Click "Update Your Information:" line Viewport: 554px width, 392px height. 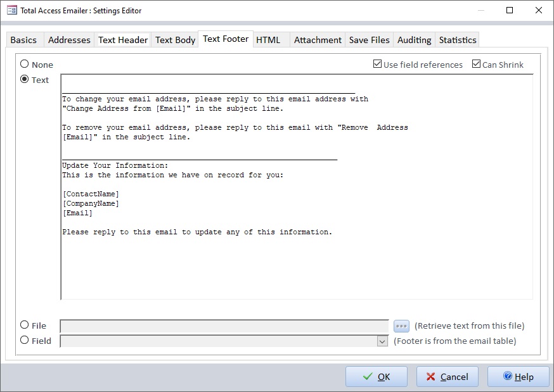coord(115,165)
